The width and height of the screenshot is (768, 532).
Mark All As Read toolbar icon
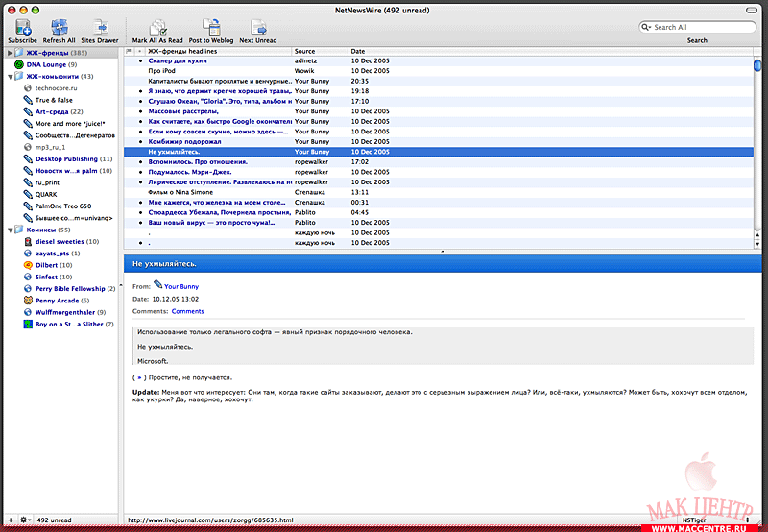(157, 28)
